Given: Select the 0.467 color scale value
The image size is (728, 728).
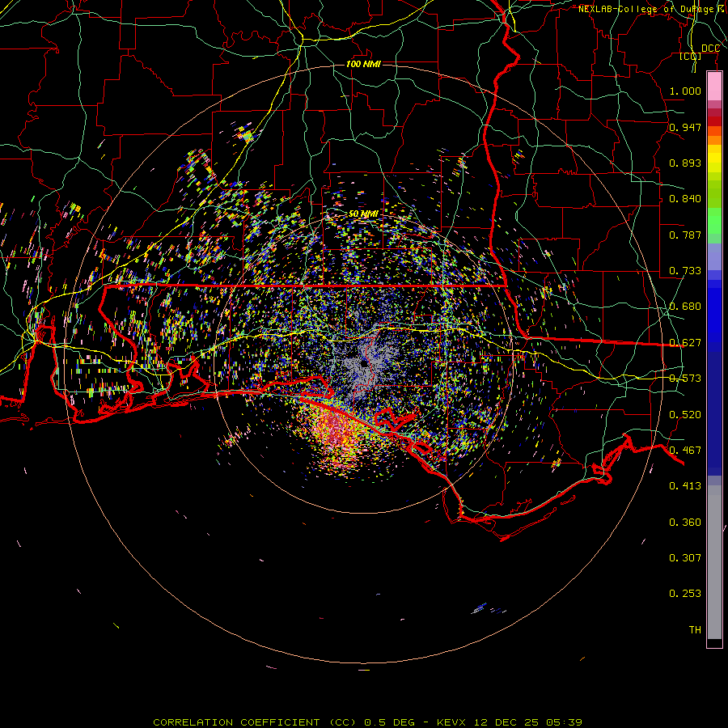Looking at the screenshot, I should pyautogui.click(x=685, y=451).
